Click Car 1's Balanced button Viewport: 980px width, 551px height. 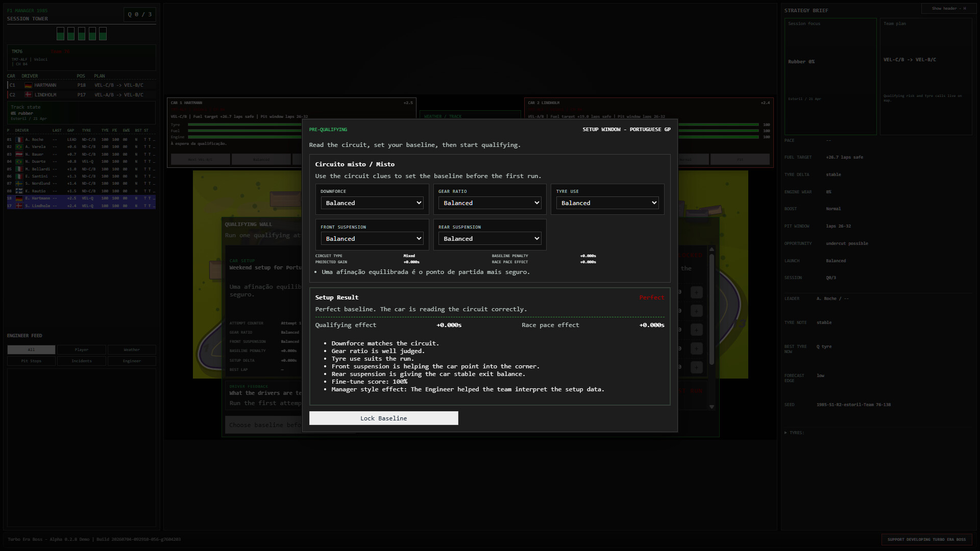(261, 160)
